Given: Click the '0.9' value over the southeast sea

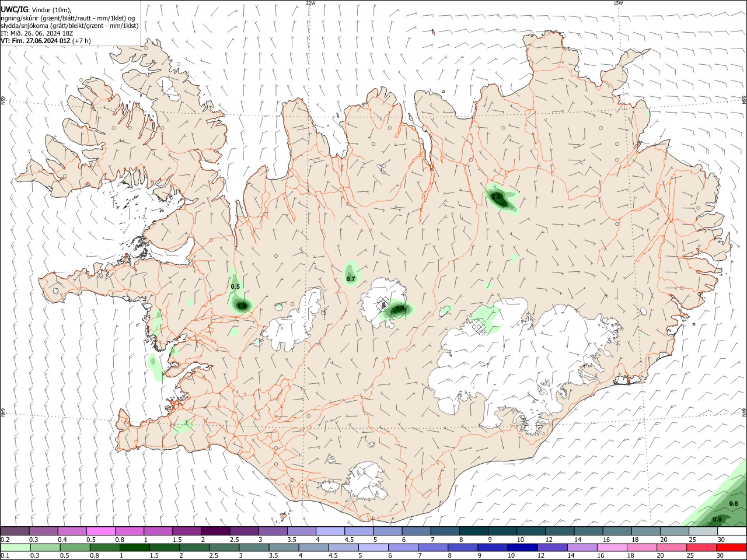Looking at the screenshot, I should click(x=717, y=520).
